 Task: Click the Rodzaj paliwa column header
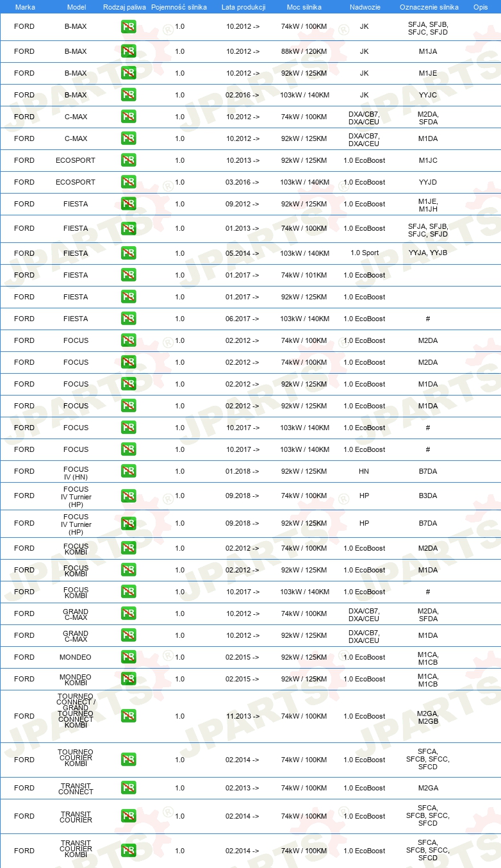pyautogui.click(x=125, y=7)
